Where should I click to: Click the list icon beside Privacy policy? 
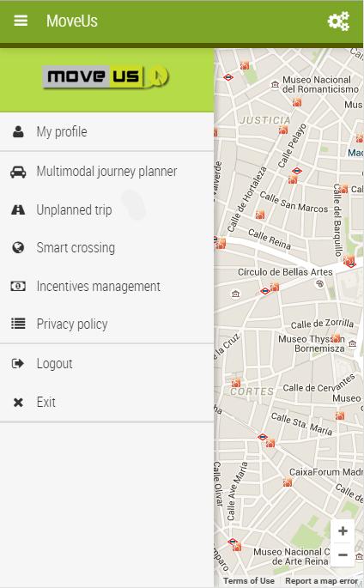(x=18, y=324)
